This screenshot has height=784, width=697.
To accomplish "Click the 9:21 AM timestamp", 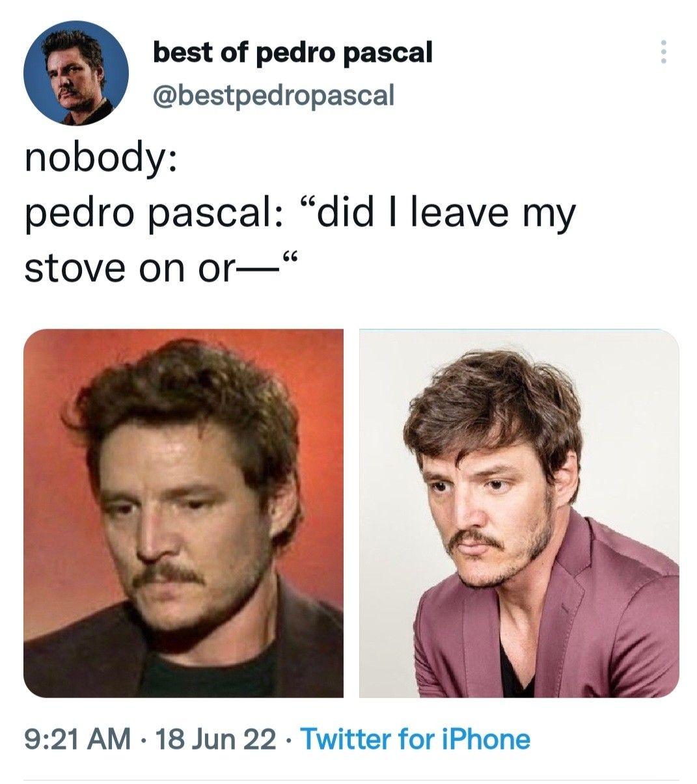I will tap(76, 739).
